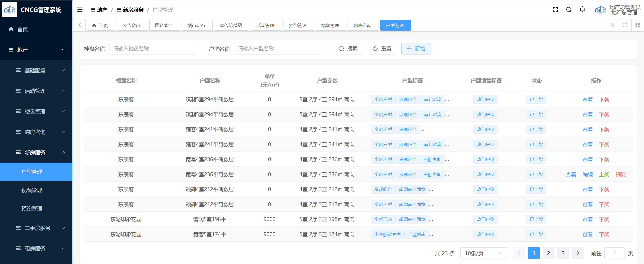Go to page 3 in pagination
This screenshot has width=644, height=264.
coord(563,253)
